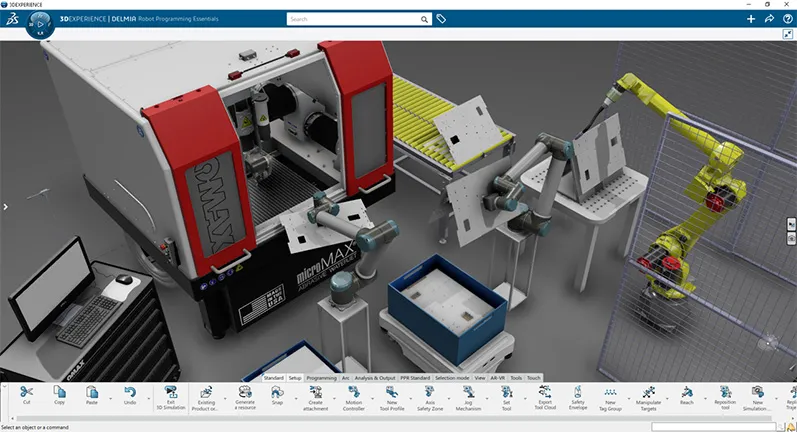Switch to the Standard tab
The height and width of the screenshot is (432, 797).
(x=273, y=378)
